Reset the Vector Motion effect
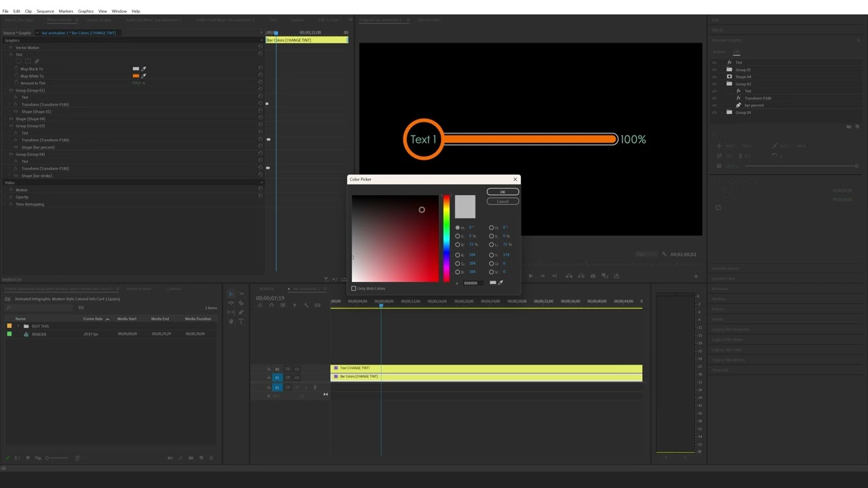The width and height of the screenshot is (868, 488). point(260,47)
